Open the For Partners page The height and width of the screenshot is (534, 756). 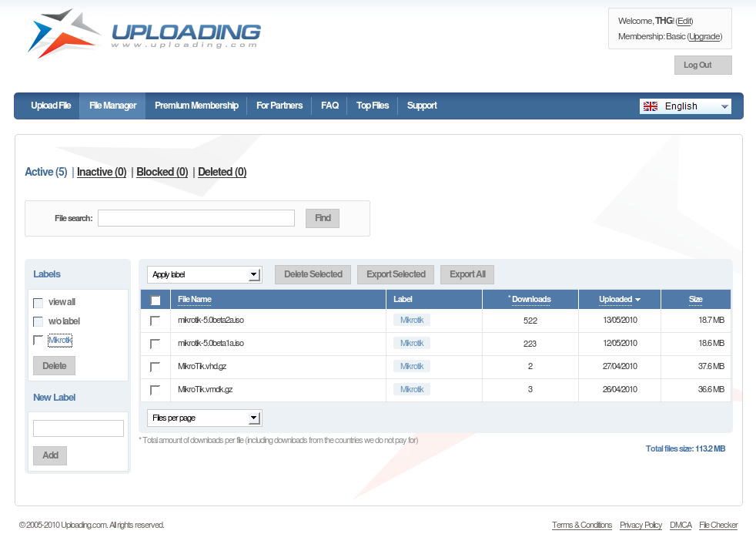tap(279, 105)
